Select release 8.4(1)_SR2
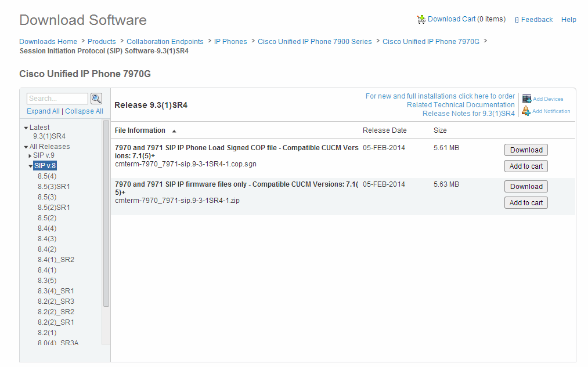The image size is (588, 367). (x=56, y=260)
